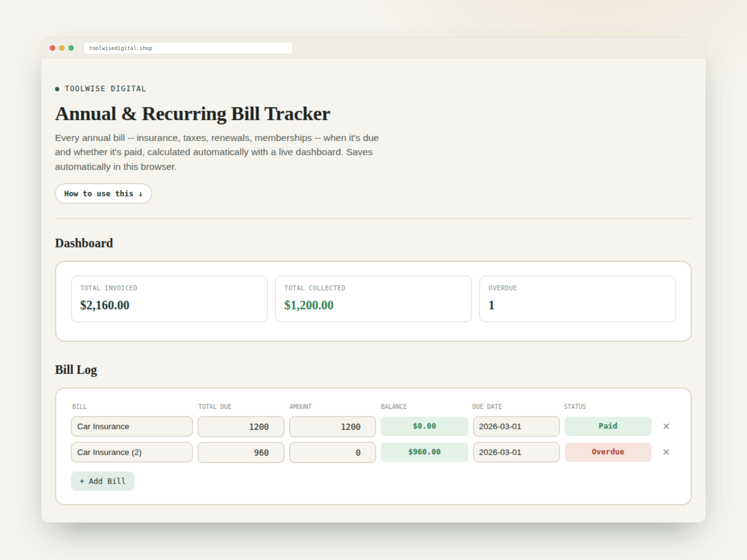Image resolution: width=747 pixels, height=560 pixels.
Task: Click the DUE DATE column header
Action: pyautogui.click(x=487, y=407)
